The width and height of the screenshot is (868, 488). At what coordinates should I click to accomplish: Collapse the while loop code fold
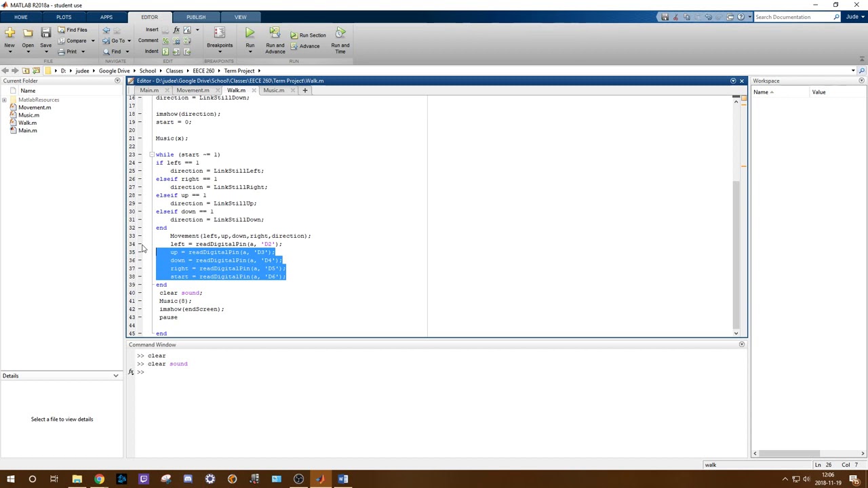pos(152,155)
